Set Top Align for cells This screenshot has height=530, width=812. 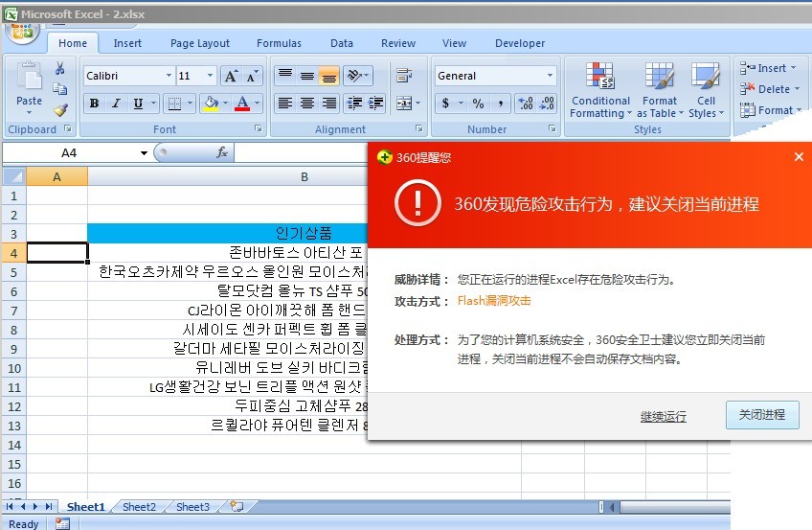pyautogui.click(x=285, y=76)
